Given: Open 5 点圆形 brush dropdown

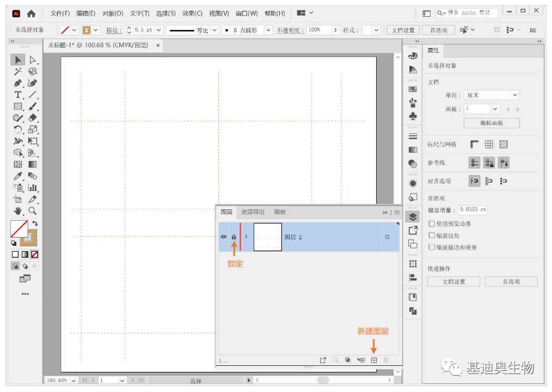Looking at the screenshot, I should 268,30.
